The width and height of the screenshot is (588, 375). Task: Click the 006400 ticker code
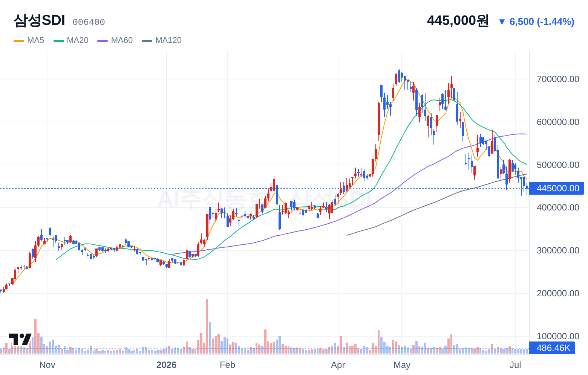tap(89, 22)
